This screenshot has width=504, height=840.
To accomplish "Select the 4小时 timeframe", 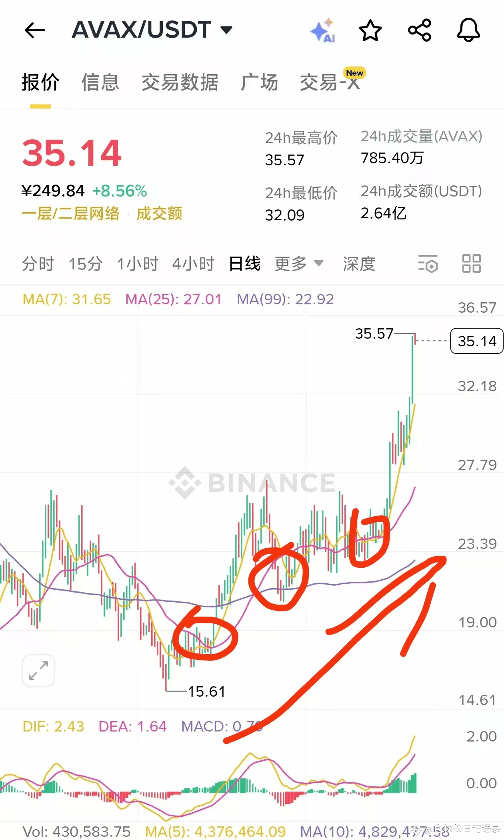I will click(x=194, y=264).
